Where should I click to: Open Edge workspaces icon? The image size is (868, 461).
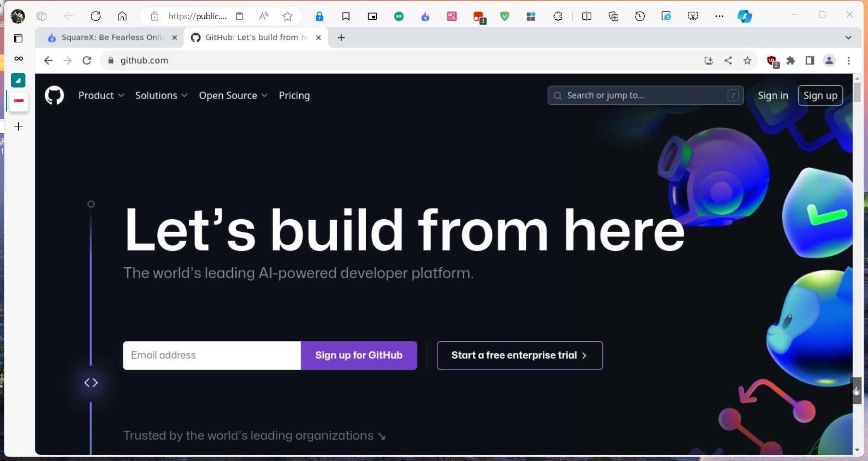42,16
